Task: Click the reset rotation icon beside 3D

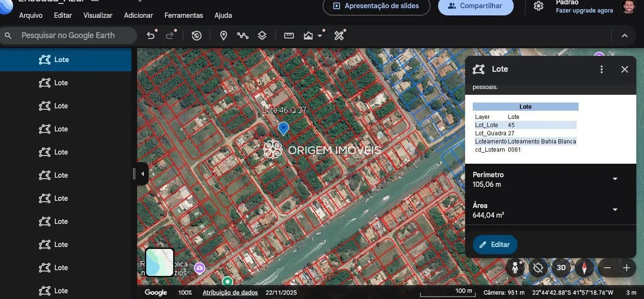Action: pos(538,268)
